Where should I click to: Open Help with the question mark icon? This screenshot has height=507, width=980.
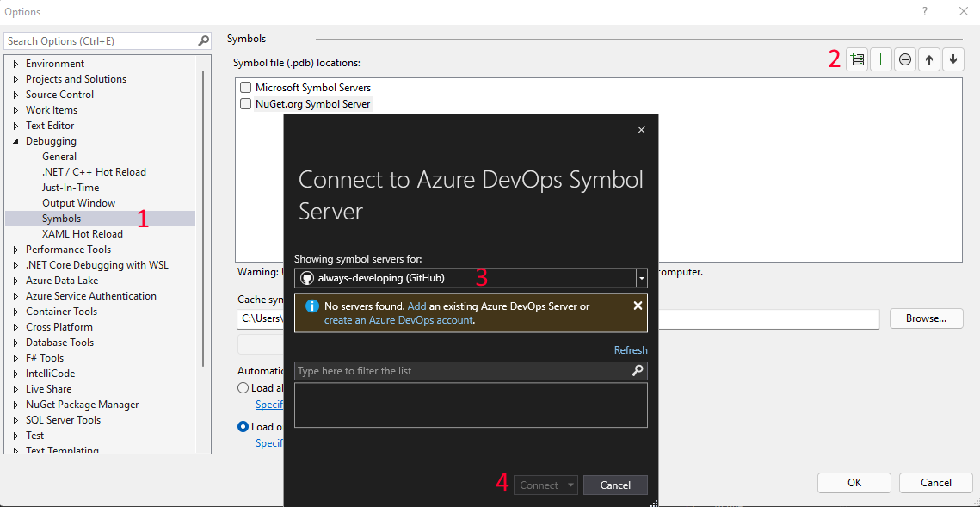click(x=924, y=11)
